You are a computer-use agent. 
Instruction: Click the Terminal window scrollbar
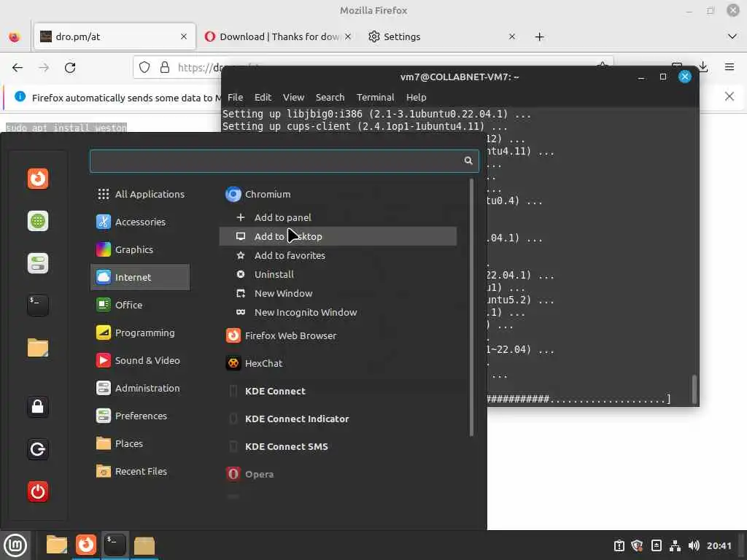click(694, 389)
